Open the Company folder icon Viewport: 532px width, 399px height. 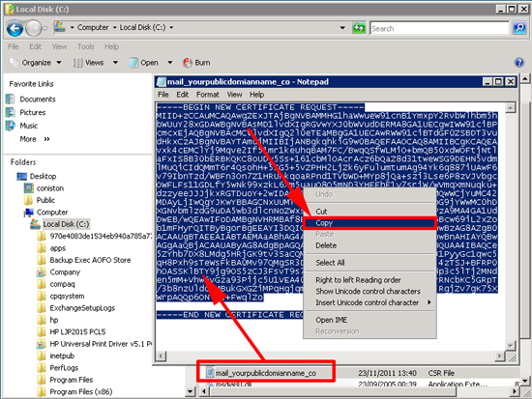pos(42,272)
